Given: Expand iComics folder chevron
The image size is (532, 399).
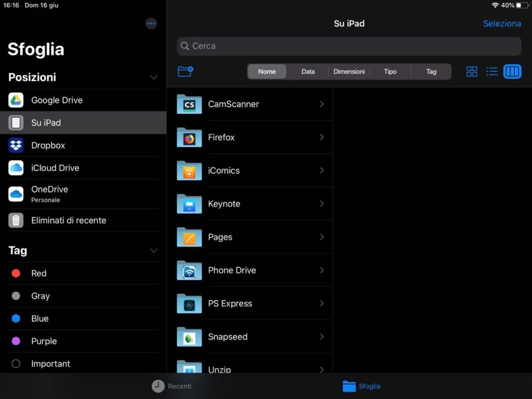Looking at the screenshot, I should click(x=322, y=170).
